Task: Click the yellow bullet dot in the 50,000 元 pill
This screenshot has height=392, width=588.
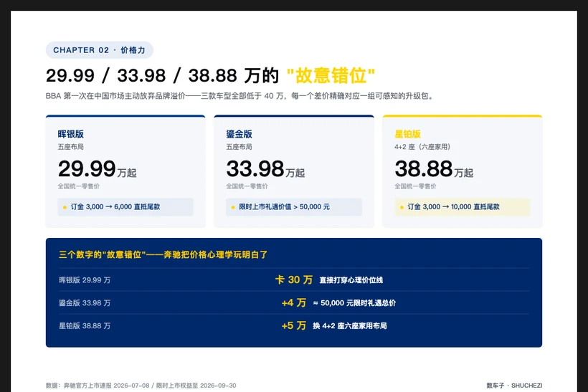Action: (233, 207)
